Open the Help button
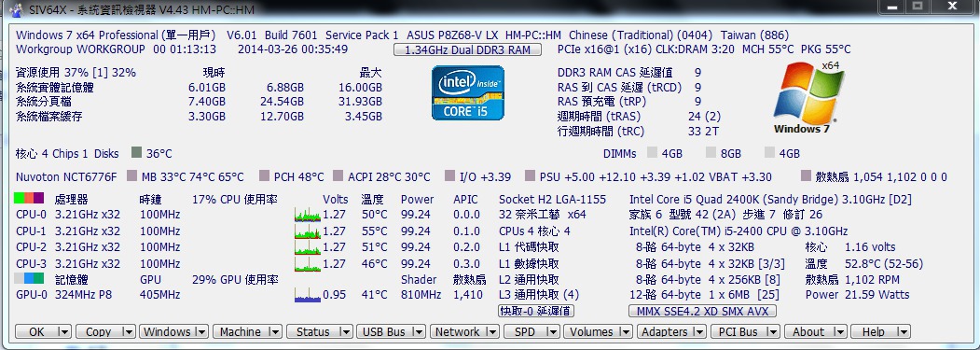Screen dimensions: 980x350 click(x=873, y=332)
